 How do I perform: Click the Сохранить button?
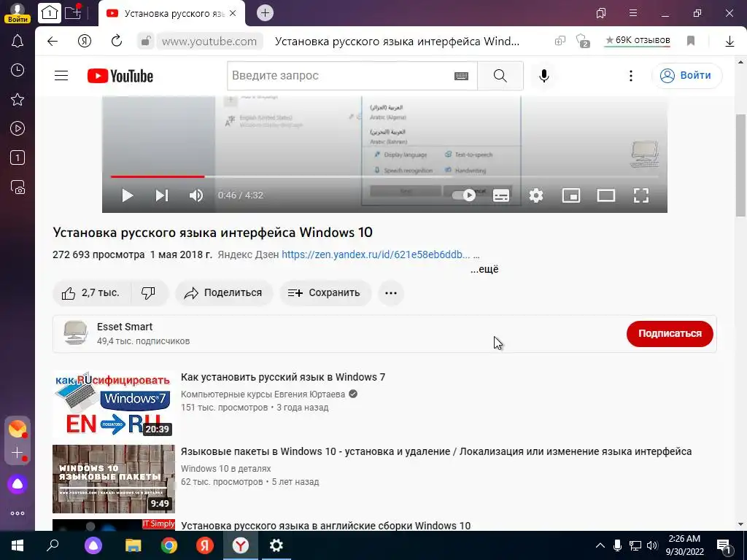(325, 293)
